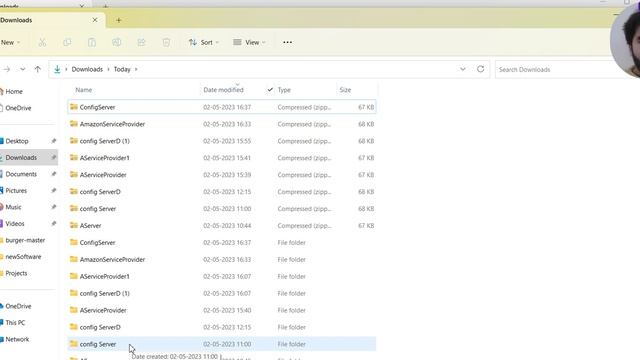
Task: Open the New item dropdown
Action: coord(10,42)
